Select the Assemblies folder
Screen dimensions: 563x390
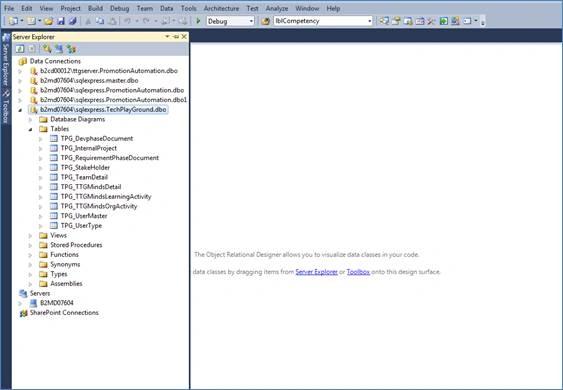[x=66, y=284]
